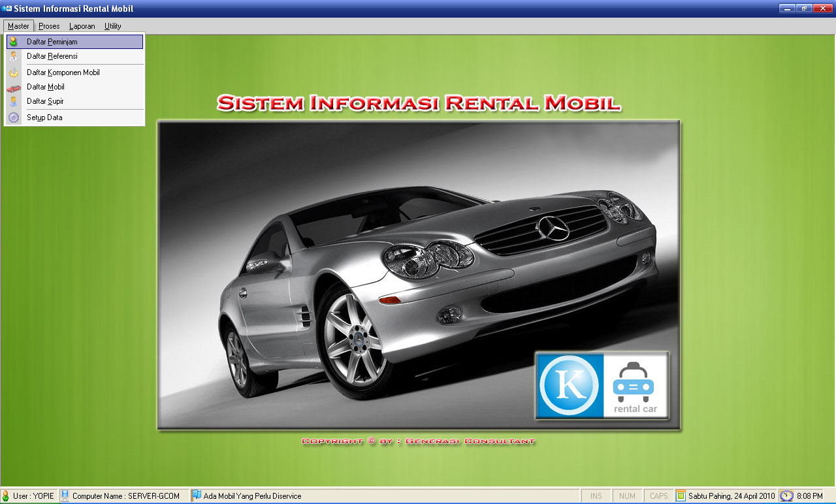The height and width of the screenshot is (504, 836).
Task: Click the calendar icon beside the date
Action: (681, 496)
